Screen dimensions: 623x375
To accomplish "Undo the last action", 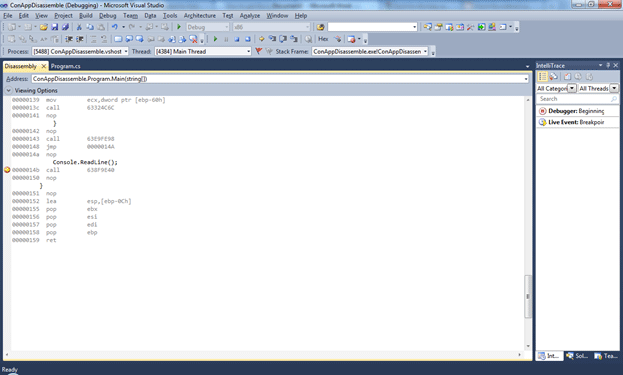I will point(114,27).
